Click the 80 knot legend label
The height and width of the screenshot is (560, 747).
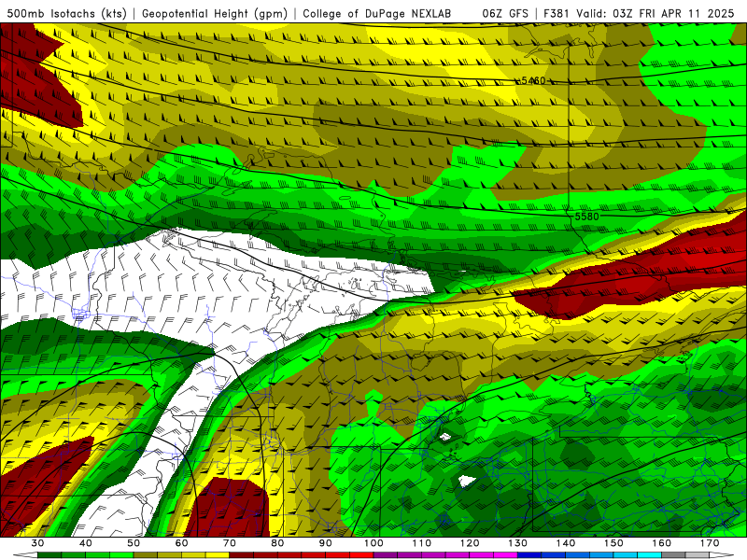pos(277,543)
